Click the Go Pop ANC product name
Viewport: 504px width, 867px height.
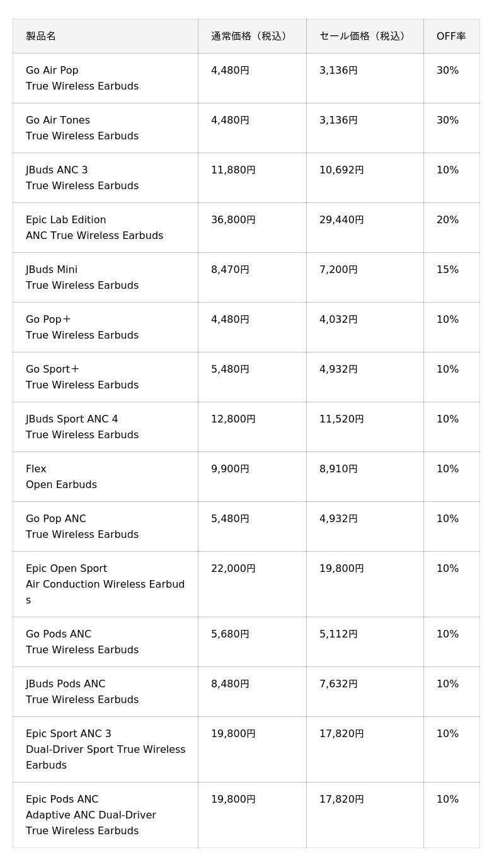pos(56,519)
